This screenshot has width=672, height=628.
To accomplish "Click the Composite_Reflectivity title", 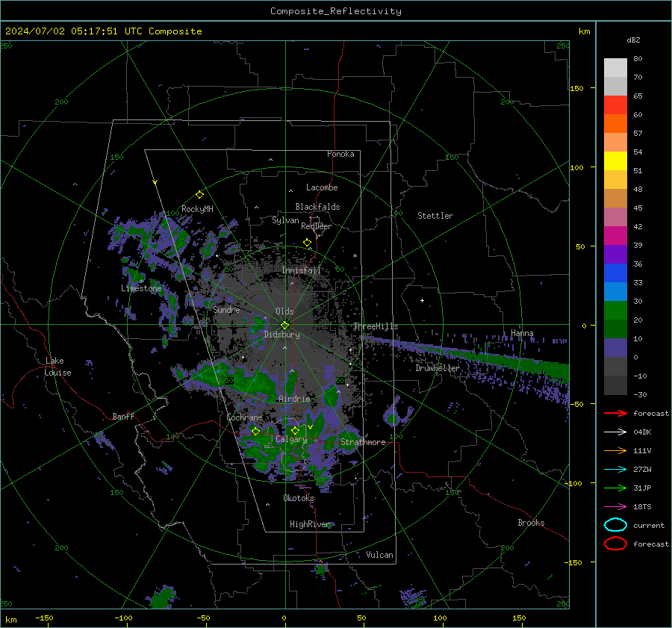I will [x=335, y=11].
